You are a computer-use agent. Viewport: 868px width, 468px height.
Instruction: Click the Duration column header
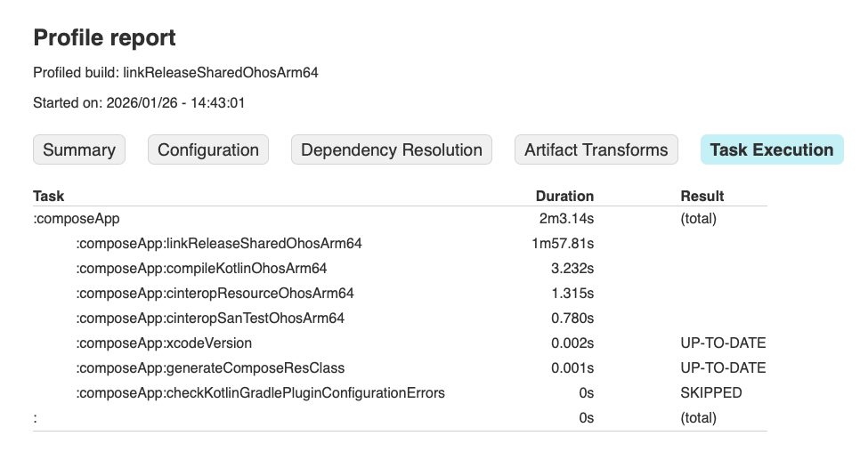point(564,196)
